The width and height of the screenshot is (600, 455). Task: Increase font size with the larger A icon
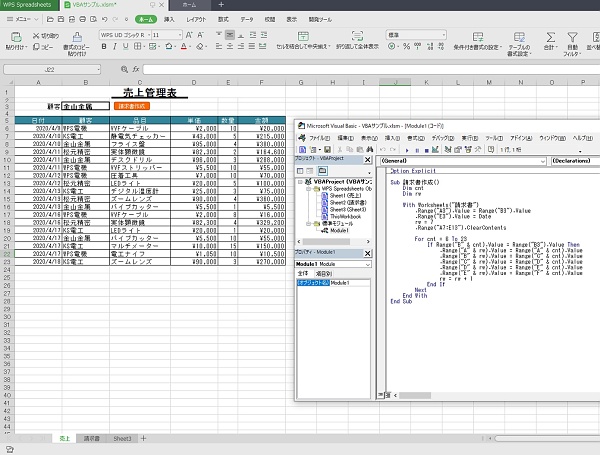189,35
